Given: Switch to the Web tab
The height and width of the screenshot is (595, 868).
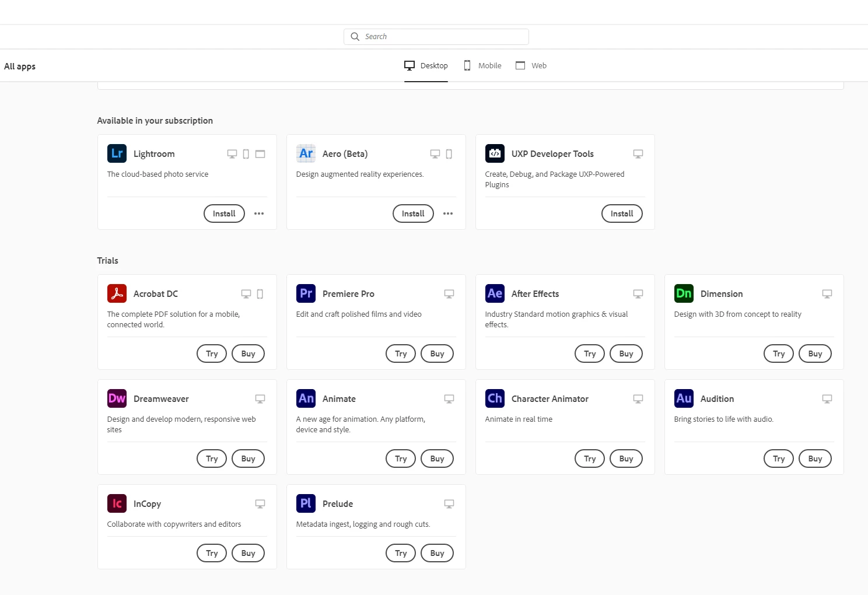Looking at the screenshot, I should (531, 65).
